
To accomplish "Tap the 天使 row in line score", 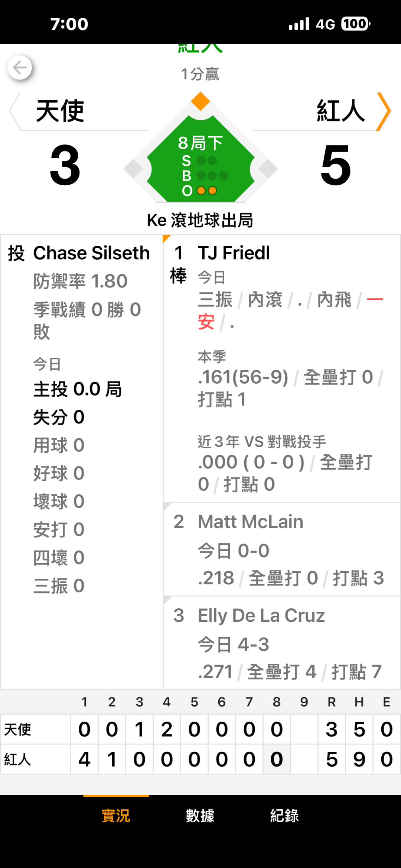I will (x=18, y=729).
